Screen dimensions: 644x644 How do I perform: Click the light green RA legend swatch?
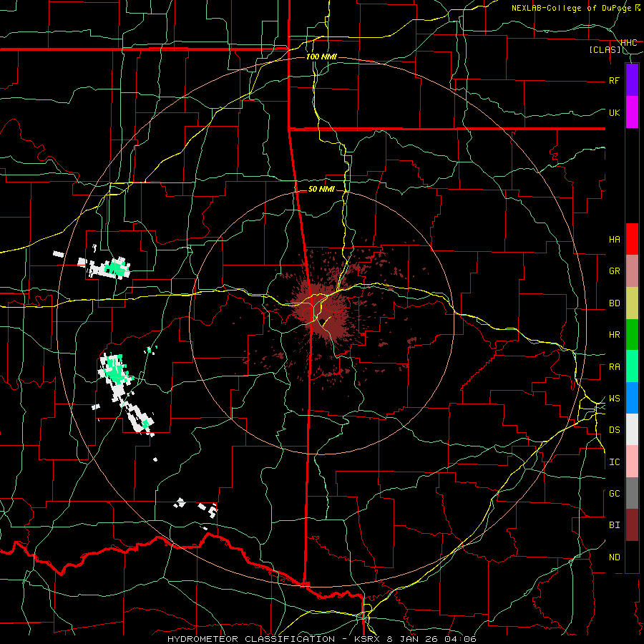(632, 366)
